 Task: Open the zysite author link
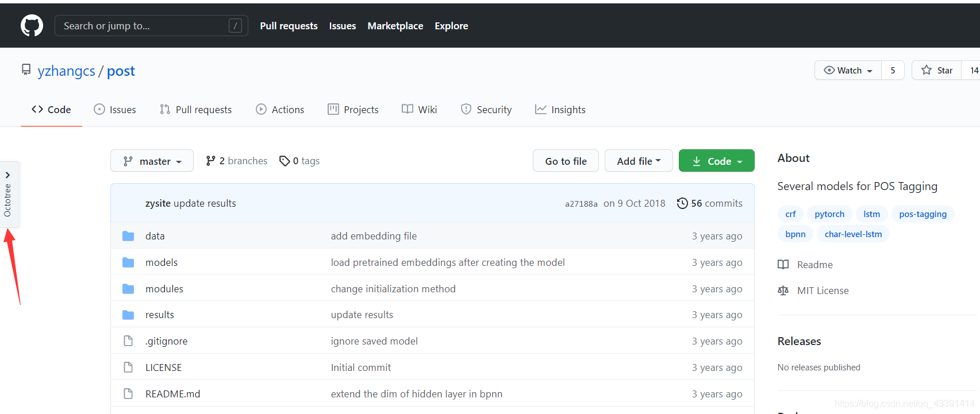158,203
